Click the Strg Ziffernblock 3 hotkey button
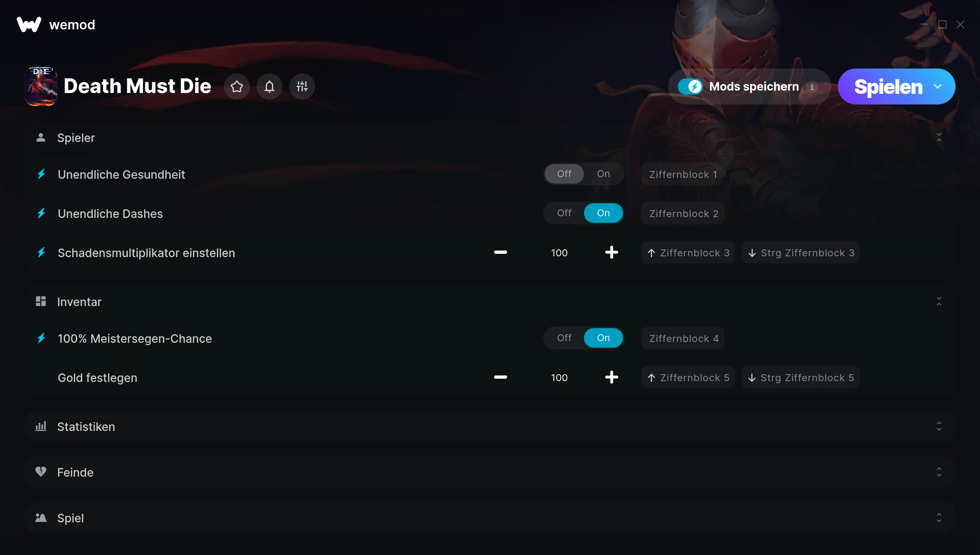Screen dimensions: 980x555 [x=801, y=253]
